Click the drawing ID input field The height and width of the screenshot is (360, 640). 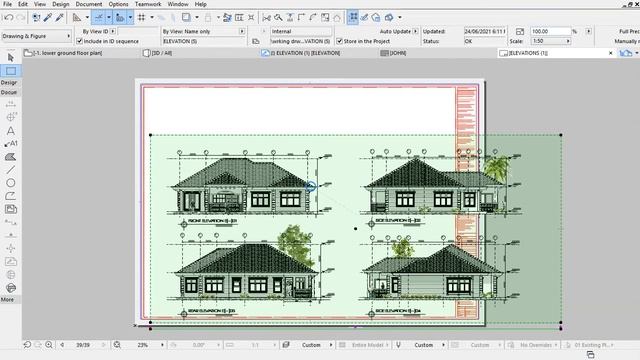(138, 31)
